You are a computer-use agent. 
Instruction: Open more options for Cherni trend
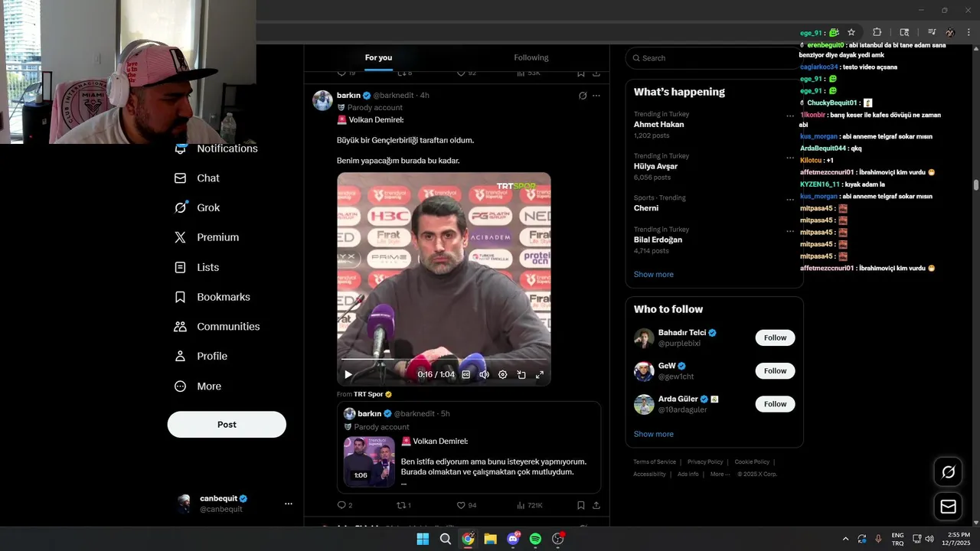[790, 200]
